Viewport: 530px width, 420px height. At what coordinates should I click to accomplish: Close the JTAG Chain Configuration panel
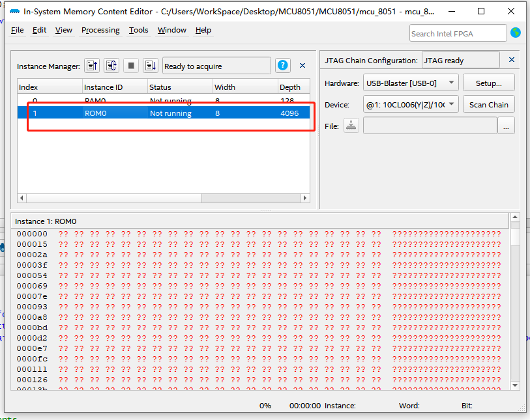tap(512, 60)
